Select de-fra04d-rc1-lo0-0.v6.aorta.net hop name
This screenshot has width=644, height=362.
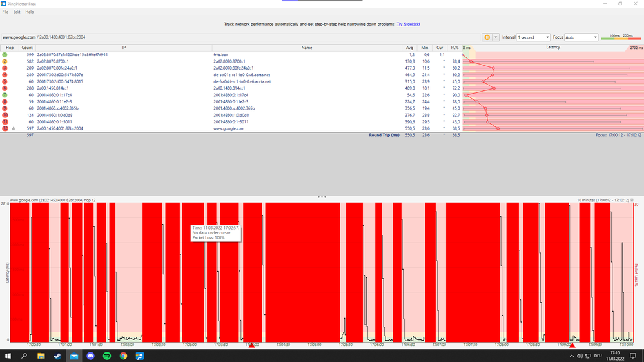[242, 81]
